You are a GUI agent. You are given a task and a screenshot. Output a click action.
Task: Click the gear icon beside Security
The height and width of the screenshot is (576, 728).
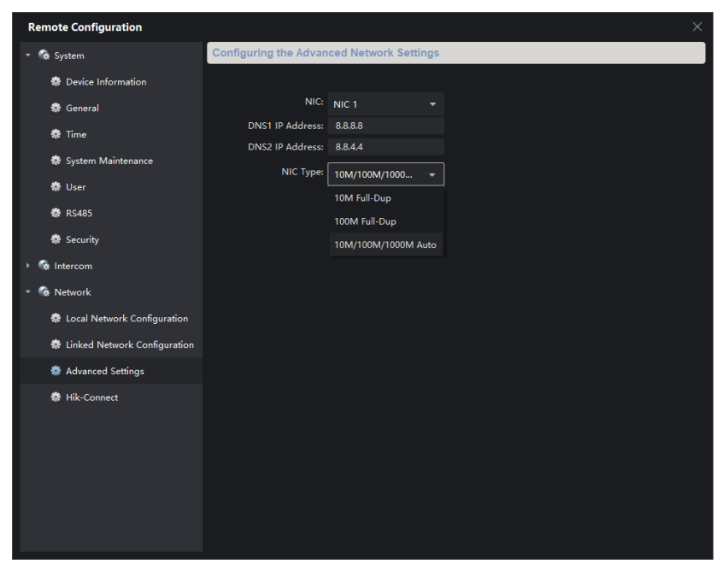point(56,240)
